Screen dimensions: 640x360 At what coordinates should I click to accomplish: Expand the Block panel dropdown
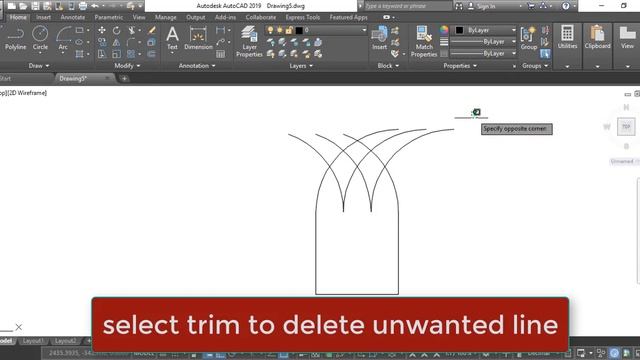click(x=388, y=66)
